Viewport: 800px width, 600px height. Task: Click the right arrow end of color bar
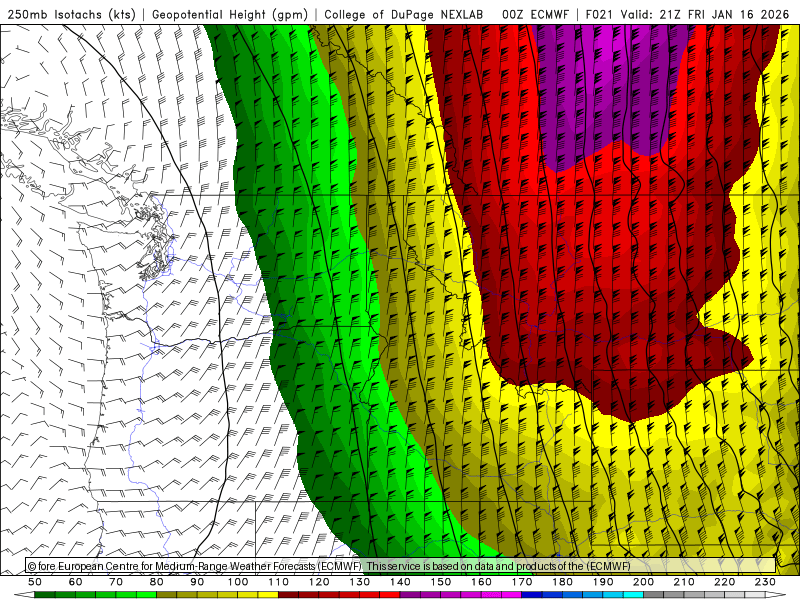pyautogui.click(x=776, y=595)
